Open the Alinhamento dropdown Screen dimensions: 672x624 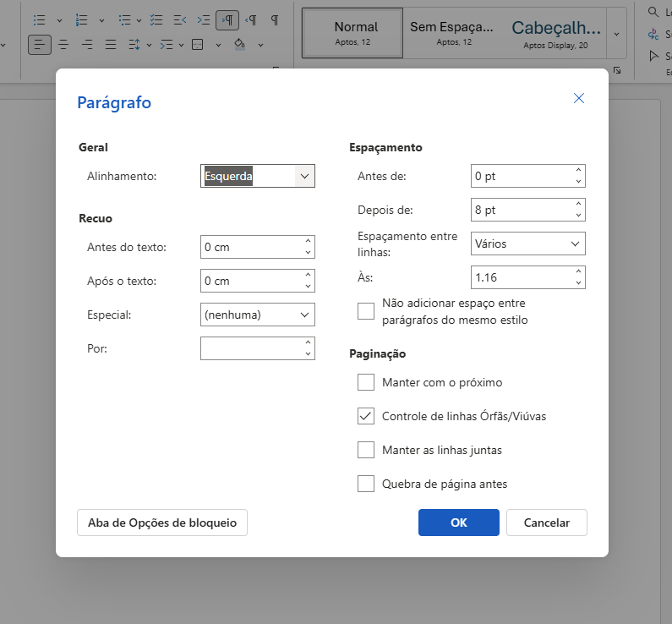pos(258,176)
